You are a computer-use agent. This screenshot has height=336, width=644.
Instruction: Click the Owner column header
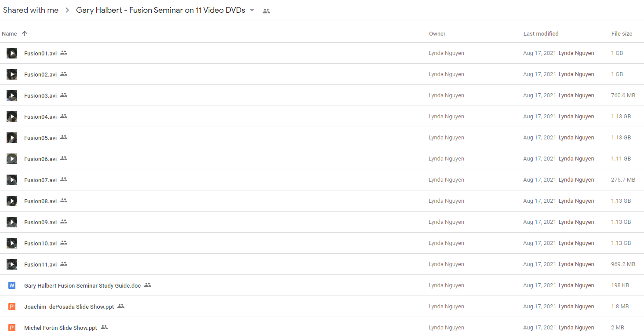click(437, 33)
